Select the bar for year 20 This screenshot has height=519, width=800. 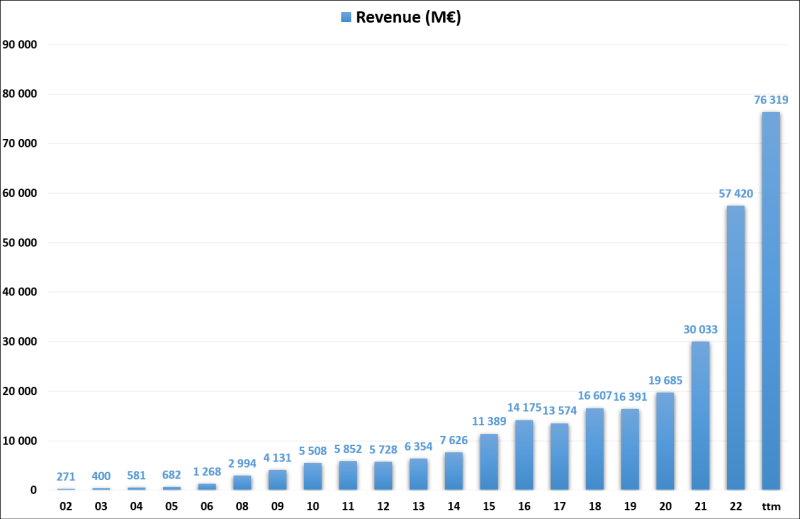point(665,441)
